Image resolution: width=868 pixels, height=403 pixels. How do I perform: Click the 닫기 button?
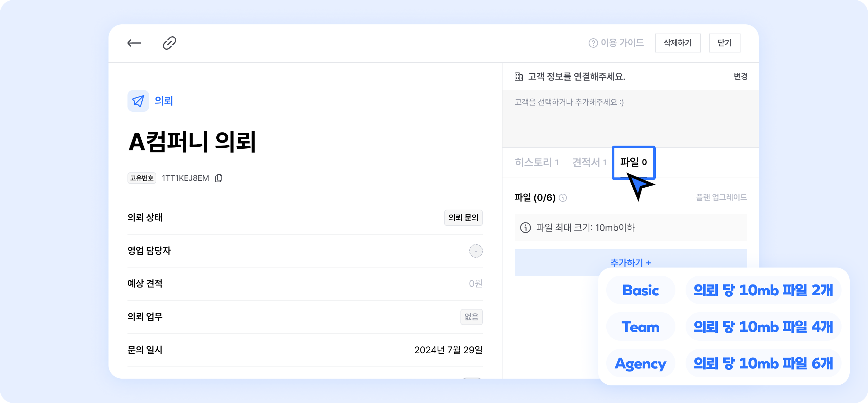click(724, 43)
